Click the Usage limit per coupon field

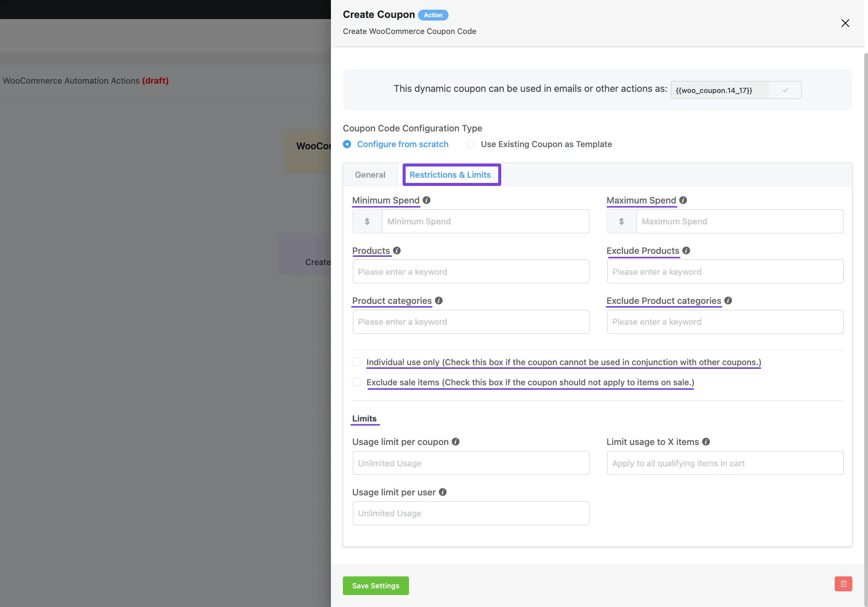pos(471,463)
